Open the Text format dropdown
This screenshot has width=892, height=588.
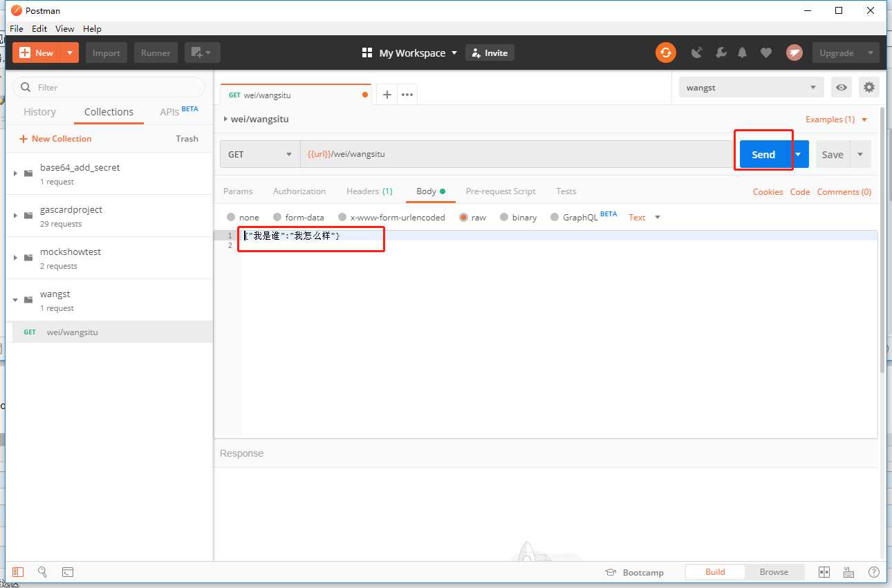click(x=644, y=217)
